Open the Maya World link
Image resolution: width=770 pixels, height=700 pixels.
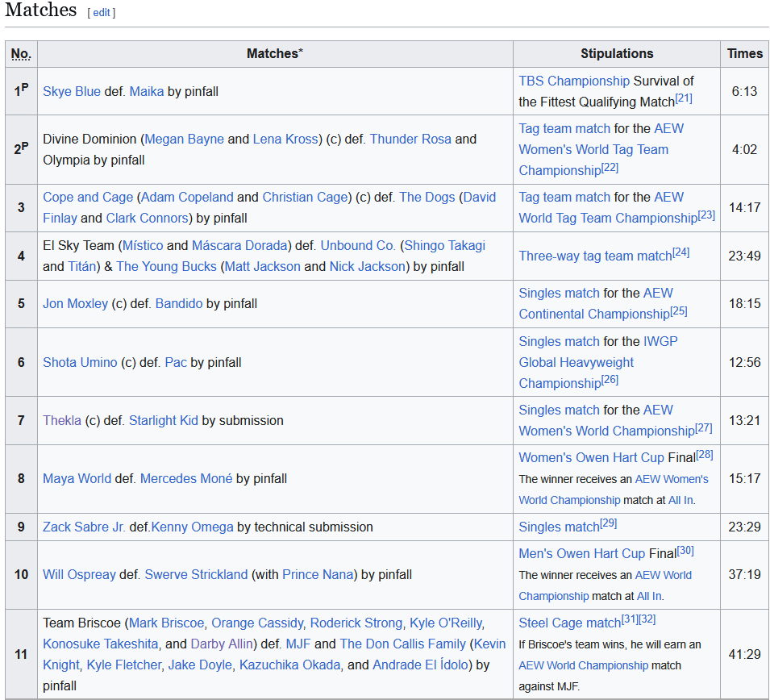pos(77,478)
